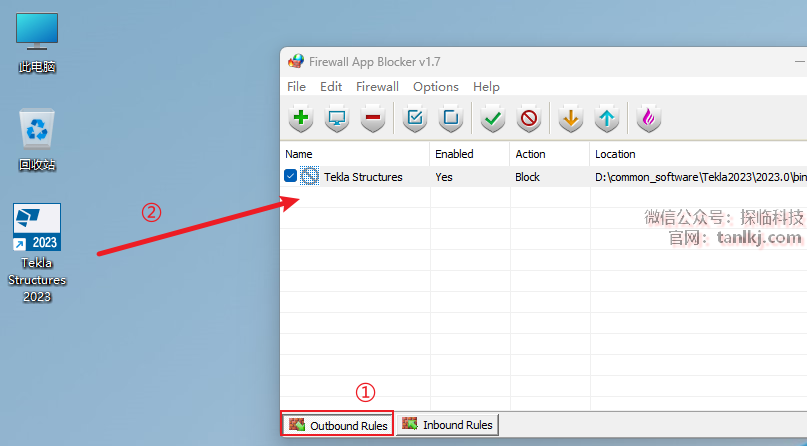The height and width of the screenshot is (446, 807).
Task: Click the monitor Add Process toolbar icon
Action: tap(337, 118)
